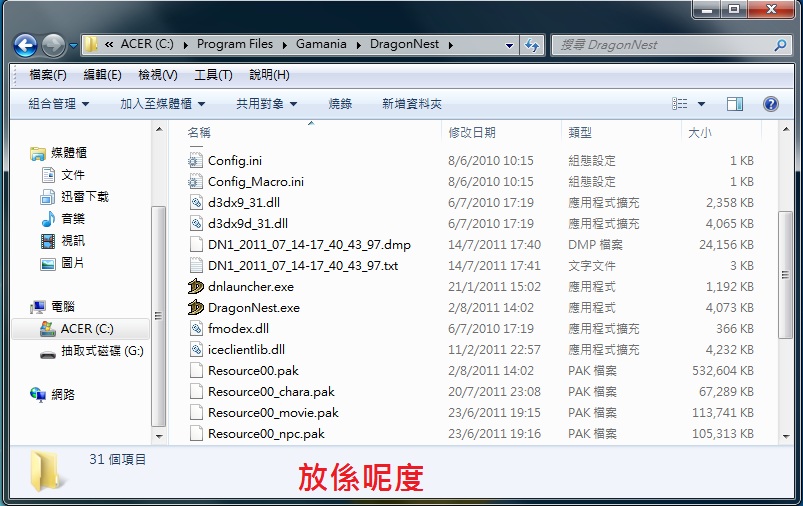Screen dimensions: 803x506
Task: Open the 檔案(F) menu
Action: pyautogui.click(x=48, y=75)
